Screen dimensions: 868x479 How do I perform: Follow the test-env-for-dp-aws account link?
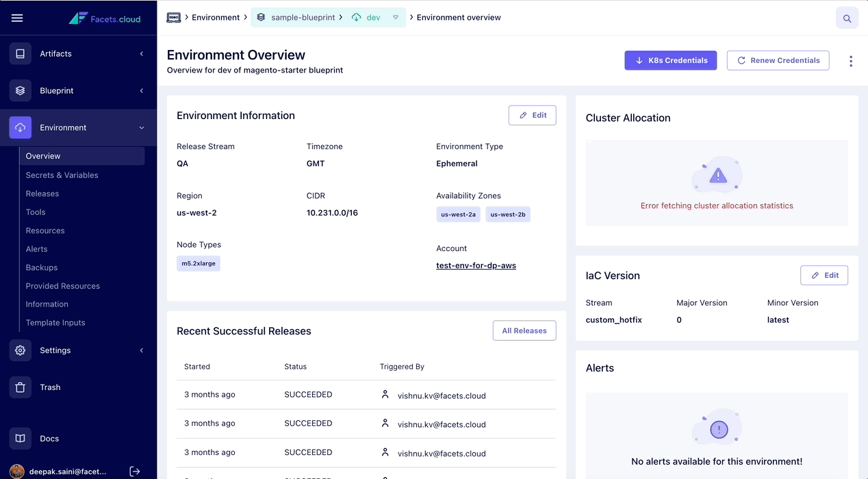pyautogui.click(x=476, y=265)
